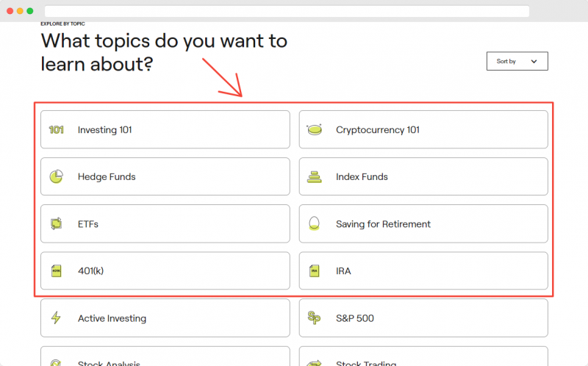This screenshot has height=366, width=588.
Task: Select the pie chart icon for Hedge Funds
Action: 57,176
